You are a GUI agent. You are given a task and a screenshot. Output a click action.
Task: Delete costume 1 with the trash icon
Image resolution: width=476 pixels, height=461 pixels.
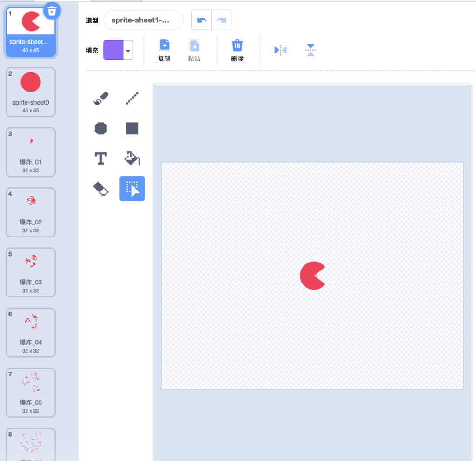click(52, 11)
